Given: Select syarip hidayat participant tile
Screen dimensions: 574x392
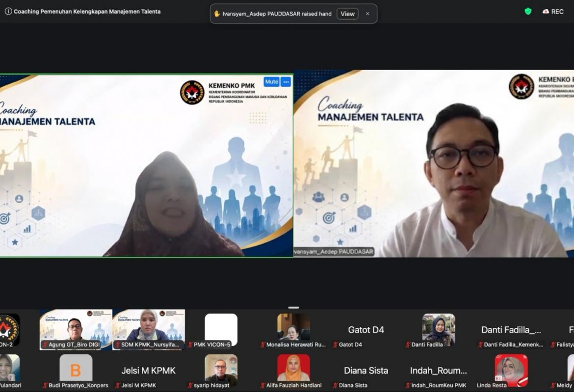Looking at the screenshot, I should pyautogui.click(x=221, y=371).
